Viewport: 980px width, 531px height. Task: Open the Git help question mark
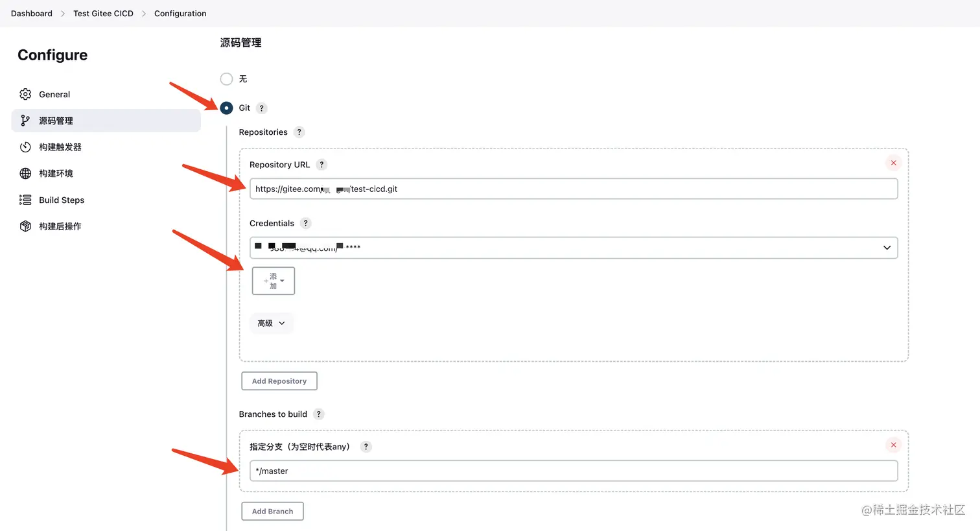click(261, 108)
